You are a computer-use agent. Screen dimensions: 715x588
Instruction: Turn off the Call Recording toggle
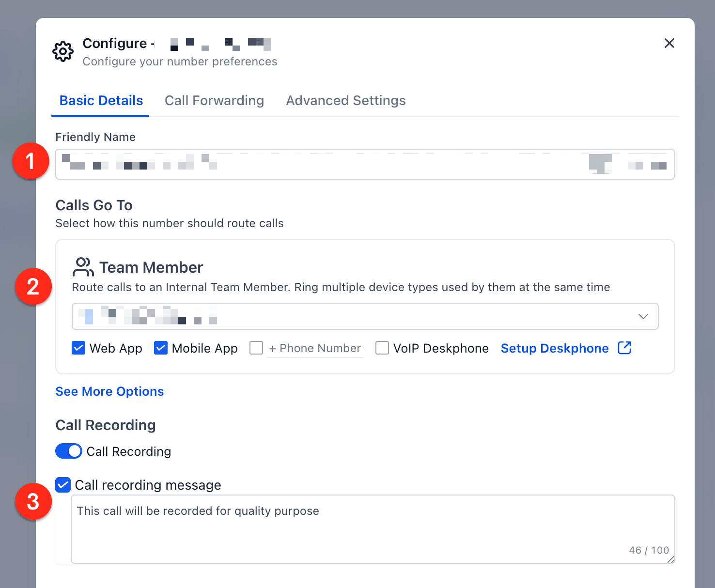point(69,451)
